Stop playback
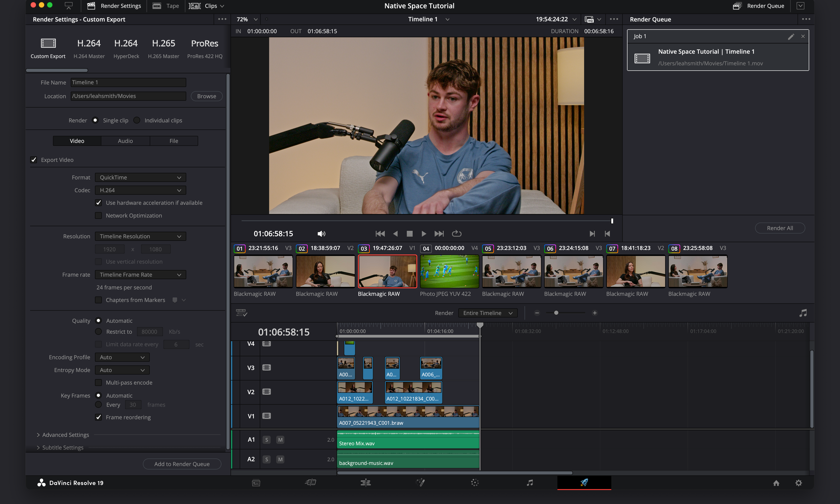This screenshot has width=840, height=504. click(409, 234)
